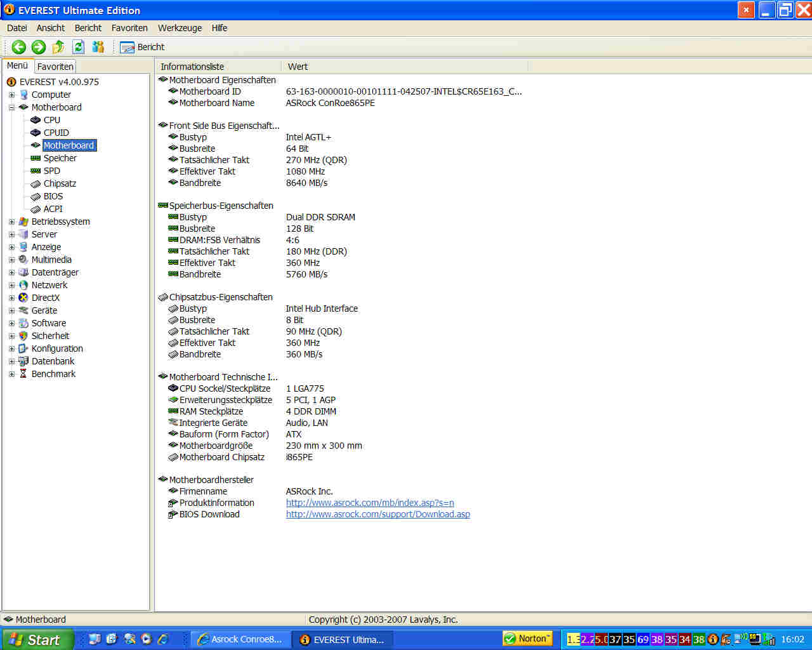Click the Refresh toolbar icon

78,47
